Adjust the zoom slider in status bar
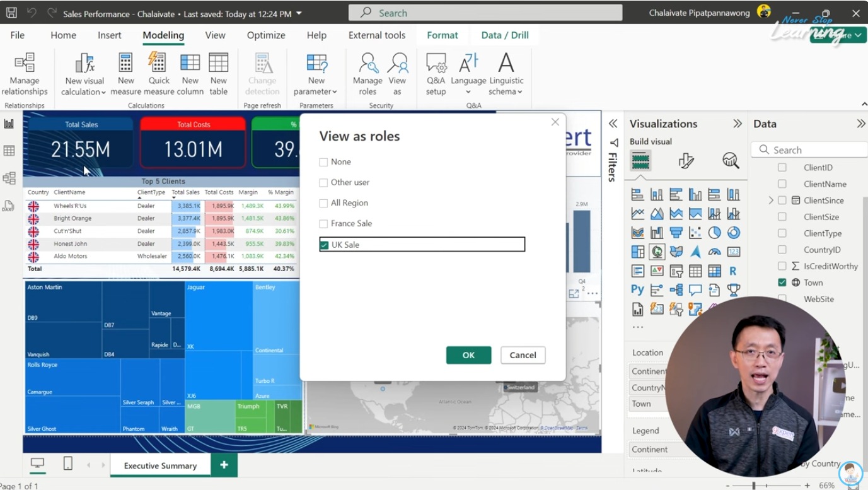 point(753,486)
